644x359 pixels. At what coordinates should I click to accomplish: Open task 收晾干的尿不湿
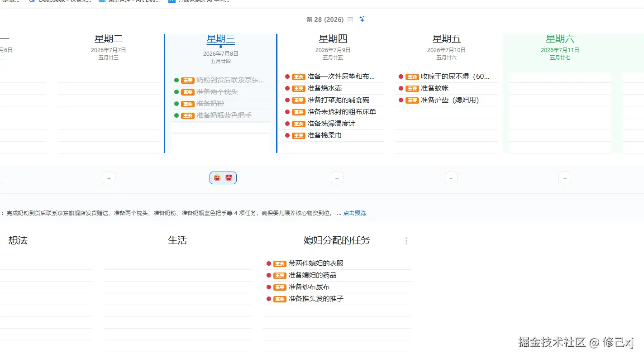tap(455, 77)
